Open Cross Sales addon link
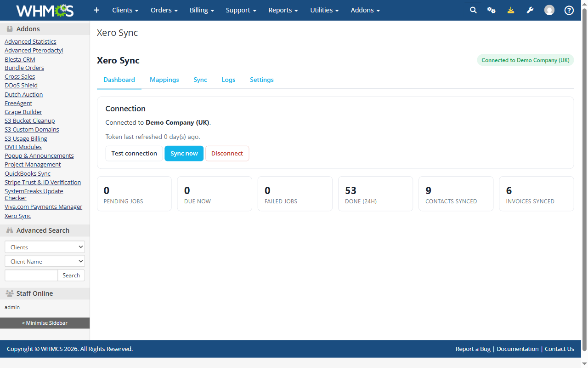 pos(20,76)
